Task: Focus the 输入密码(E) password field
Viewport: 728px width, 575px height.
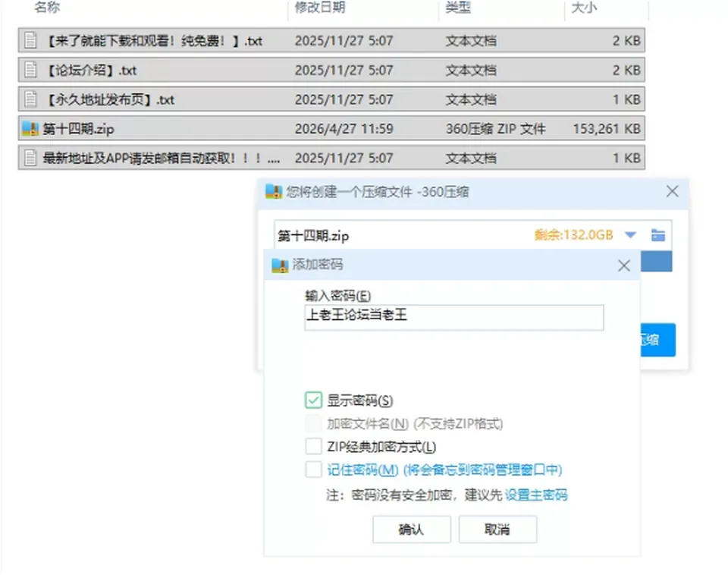Action: click(x=454, y=318)
